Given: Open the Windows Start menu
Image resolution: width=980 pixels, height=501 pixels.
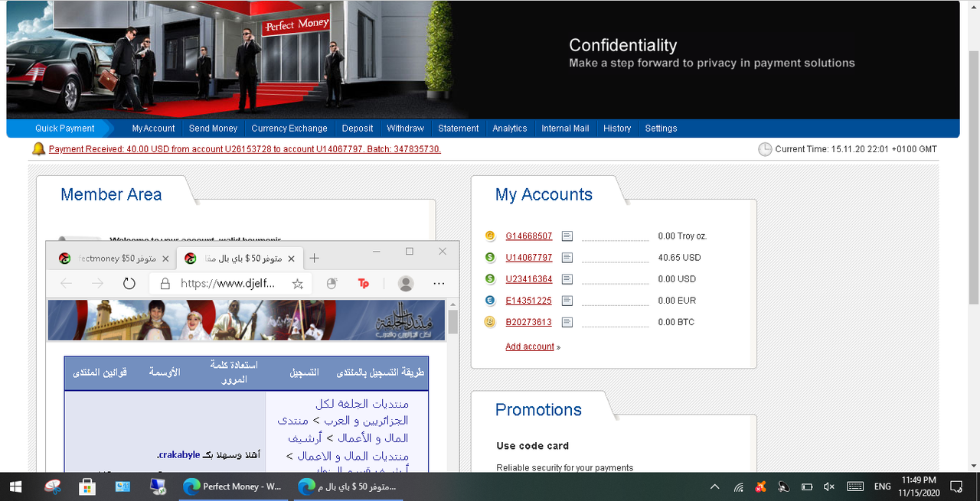Looking at the screenshot, I should (16, 486).
